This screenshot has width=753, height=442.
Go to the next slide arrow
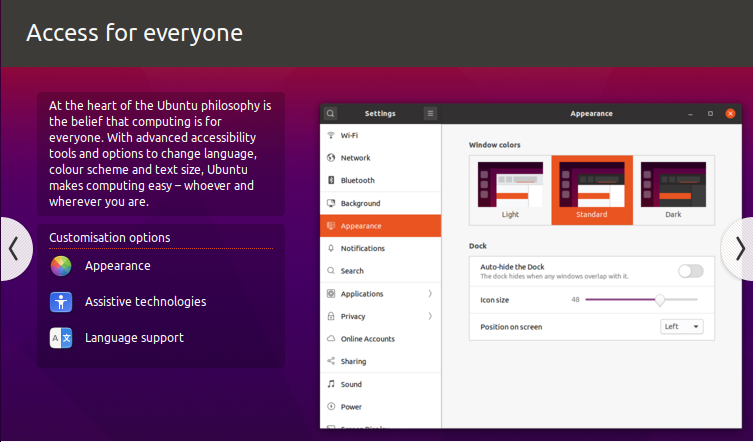click(x=738, y=249)
